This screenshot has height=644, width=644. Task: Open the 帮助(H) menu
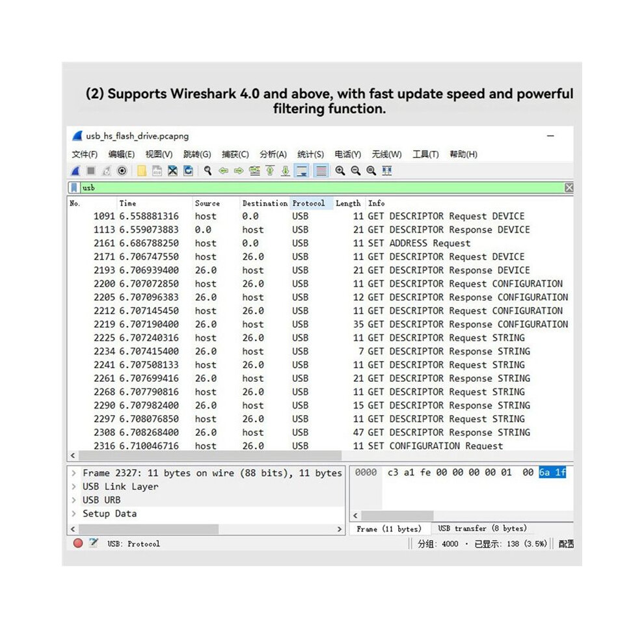(x=463, y=154)
